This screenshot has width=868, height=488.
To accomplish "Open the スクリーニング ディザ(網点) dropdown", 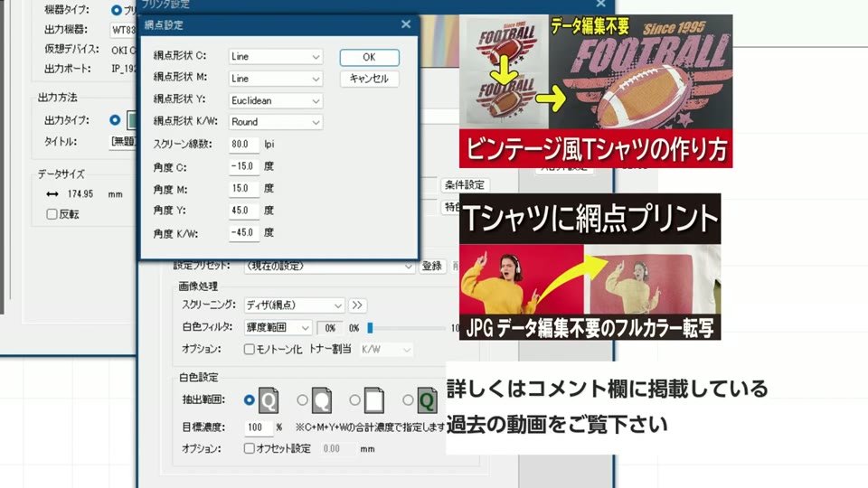I will click(294, 305).
